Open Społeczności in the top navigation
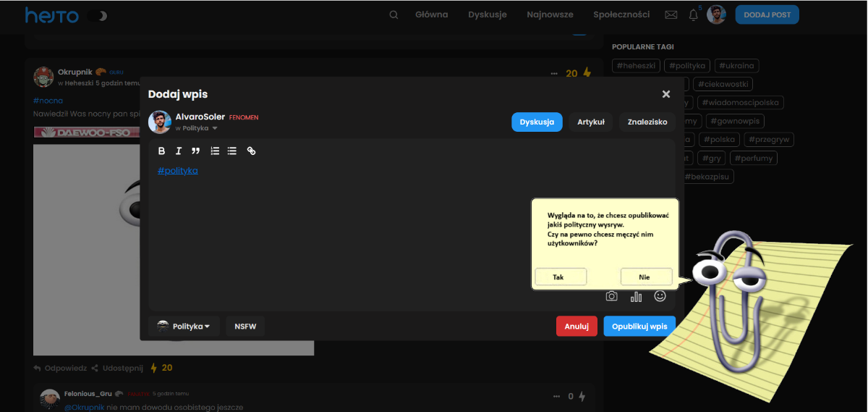The width and height of the screenshot is (868, 412). [621, 14]
